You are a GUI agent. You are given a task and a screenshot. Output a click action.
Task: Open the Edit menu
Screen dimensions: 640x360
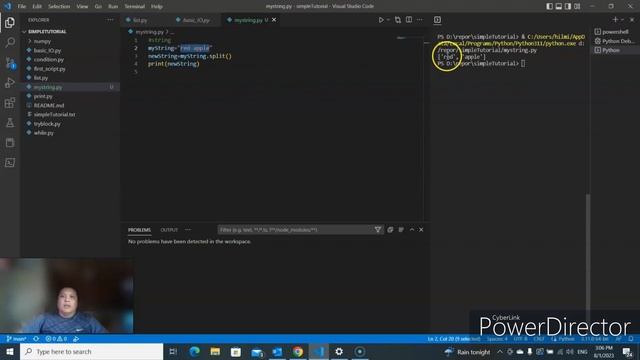pos(37,7)
